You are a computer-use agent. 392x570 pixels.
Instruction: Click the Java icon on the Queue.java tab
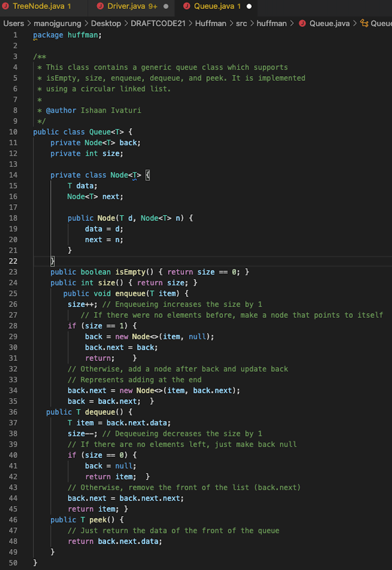(x=187, y=7)
